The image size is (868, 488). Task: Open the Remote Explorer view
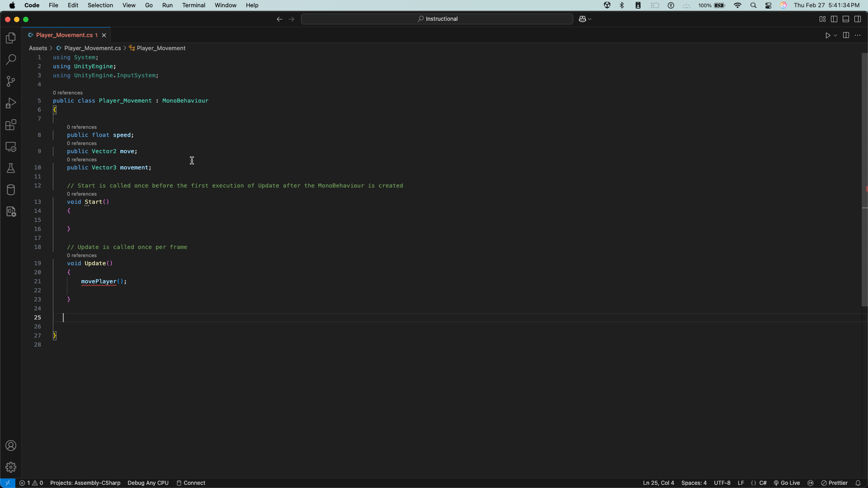click(11, 147)
